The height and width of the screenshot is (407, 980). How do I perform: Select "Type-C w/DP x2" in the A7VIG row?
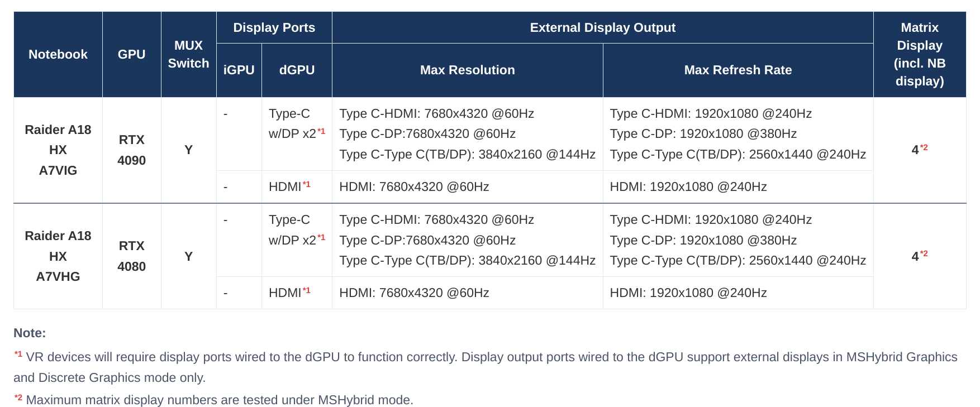coord(297,123)
